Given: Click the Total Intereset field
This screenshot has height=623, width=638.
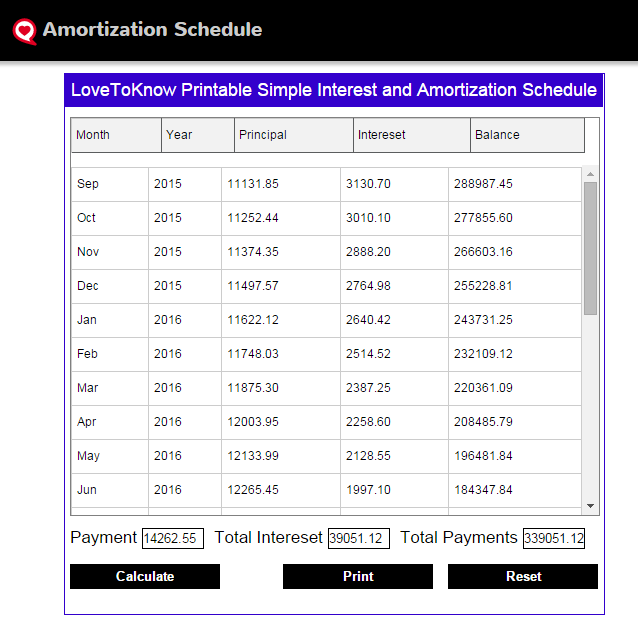Looking at the screenshot, I should pyautogui.click(x=358, y=538).
